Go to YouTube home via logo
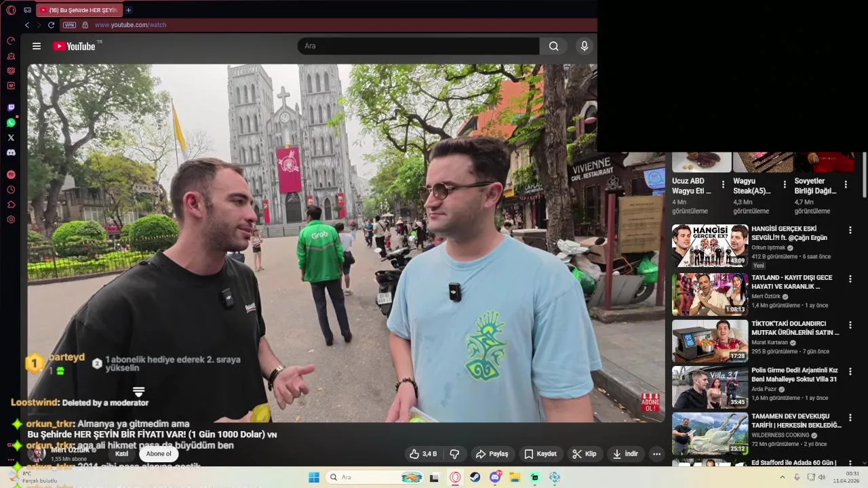Image resolution: width=868 pixels, height=488 pixels. coord(74,46)
